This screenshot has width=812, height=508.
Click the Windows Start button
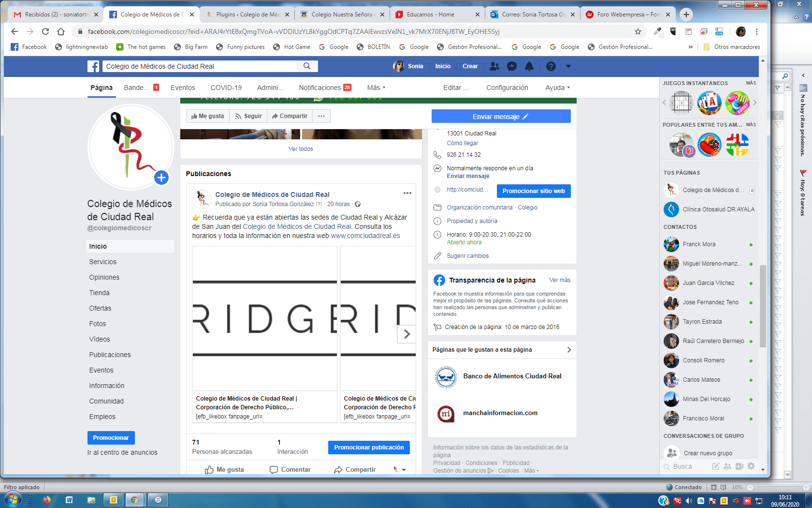[13, 500]
